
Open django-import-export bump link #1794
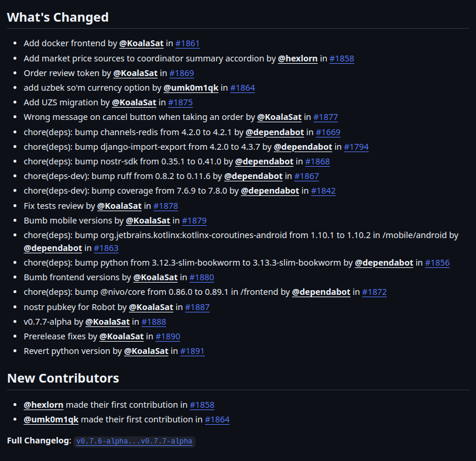pos(356,147)
